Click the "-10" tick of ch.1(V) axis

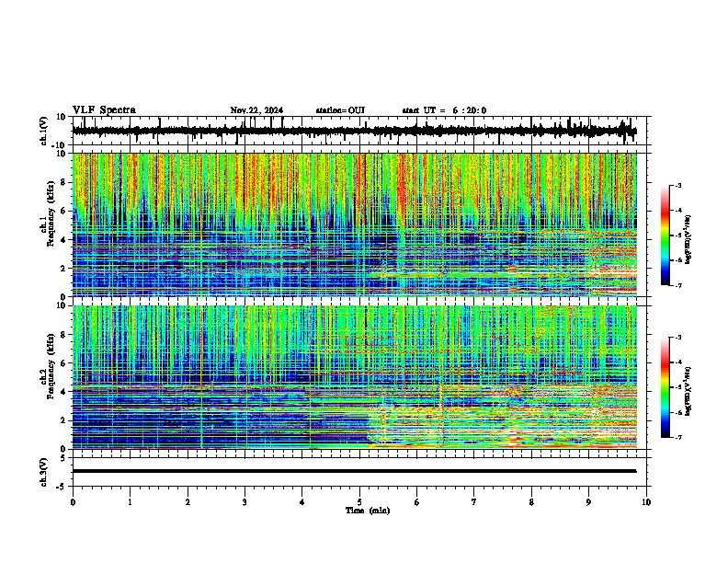click(60, 144)
